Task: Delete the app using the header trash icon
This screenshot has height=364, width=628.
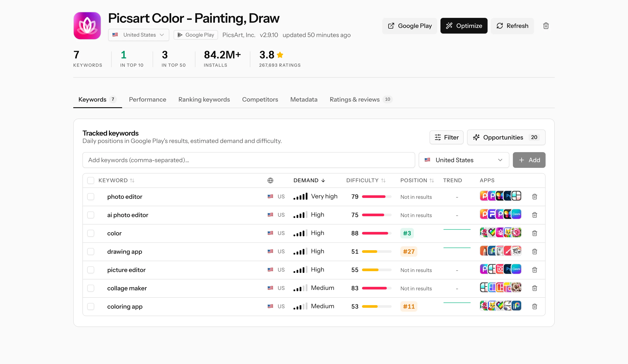Action: (546, 26)
